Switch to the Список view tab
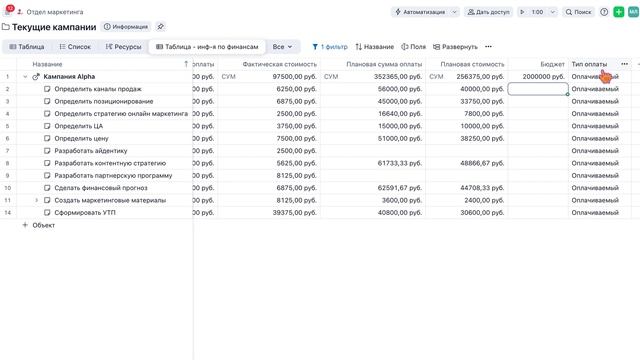This screenshot has height=360, width=640. [75, 47]
